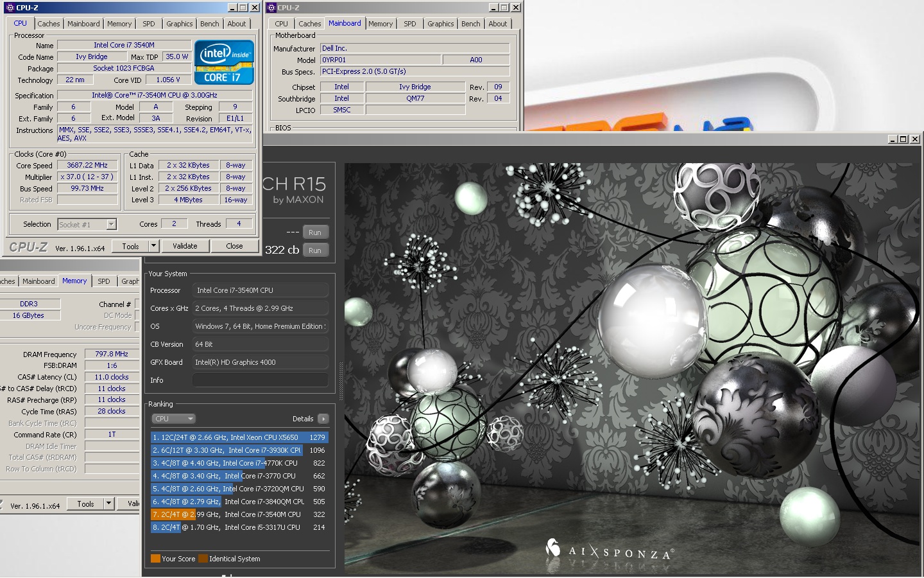Close the Cinebench R15 window

pos(915,139)
